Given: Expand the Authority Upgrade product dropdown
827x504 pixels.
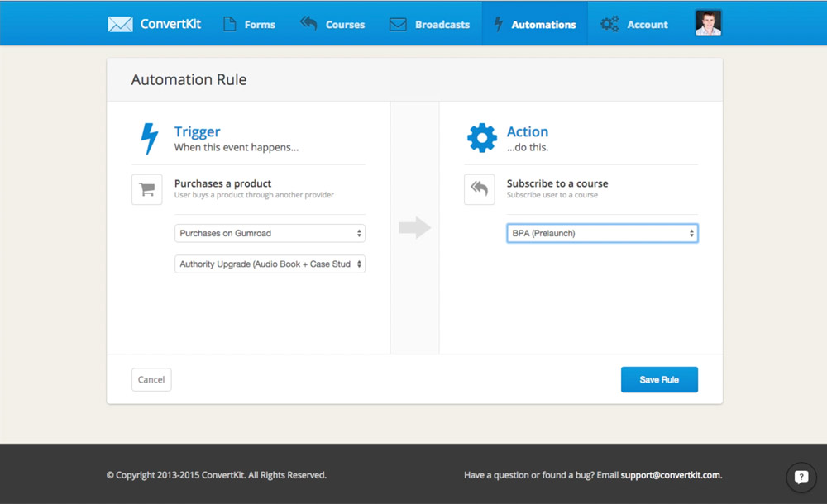Looking at the screenshot, I should click(x=270, y=264).
